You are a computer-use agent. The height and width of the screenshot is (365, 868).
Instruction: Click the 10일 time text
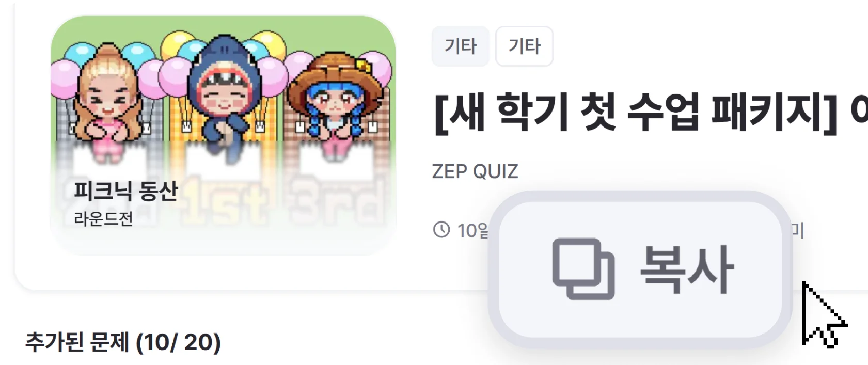[x=472, y=230]
